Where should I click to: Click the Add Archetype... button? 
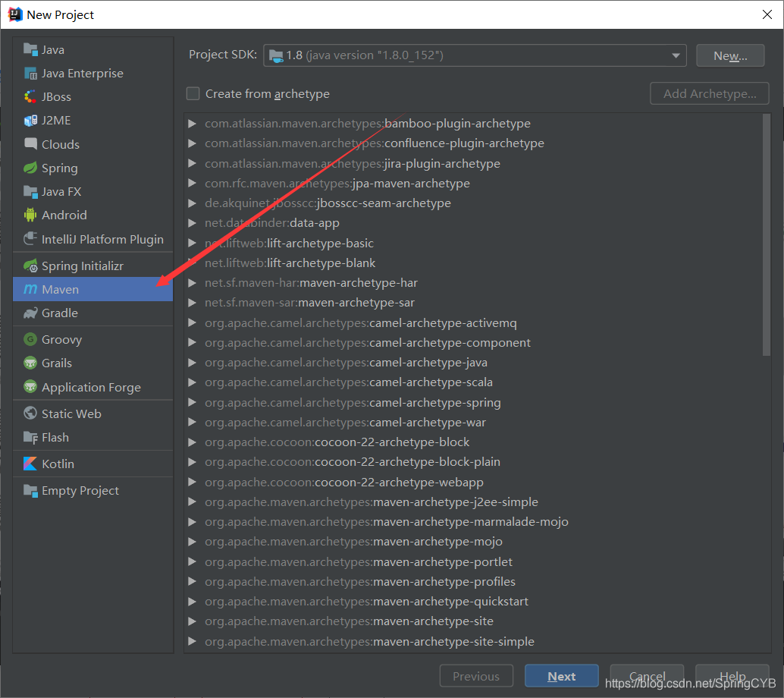coord(709,93)
